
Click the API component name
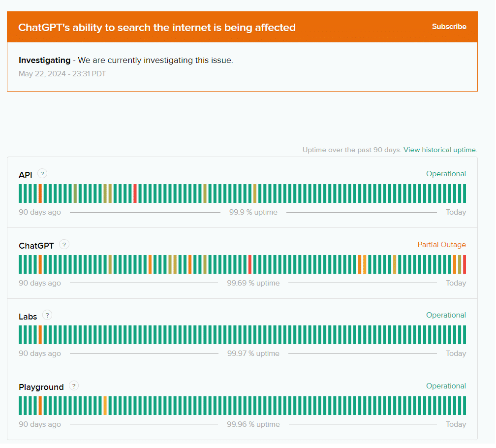[25, 175]
